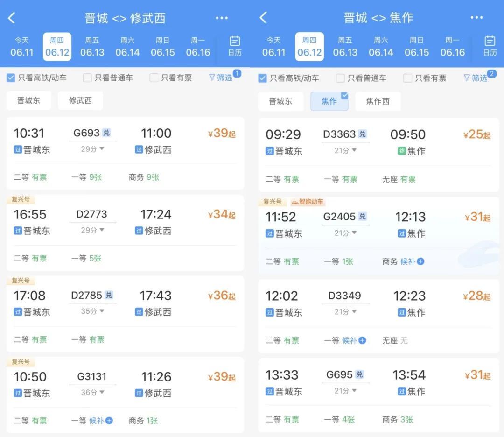Tap 过 icon beside 修武西 at 17:24
Screen dimensions: 504x437
tap(139, 231)
